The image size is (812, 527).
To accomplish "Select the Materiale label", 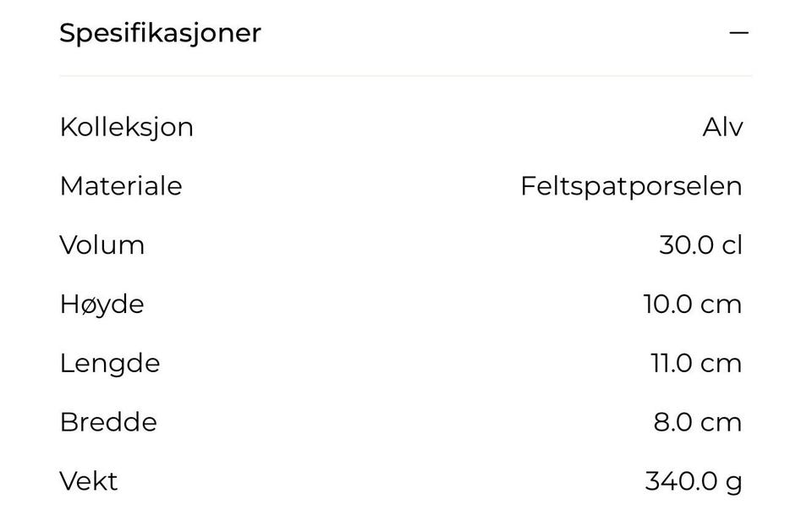I will point(121,186).
